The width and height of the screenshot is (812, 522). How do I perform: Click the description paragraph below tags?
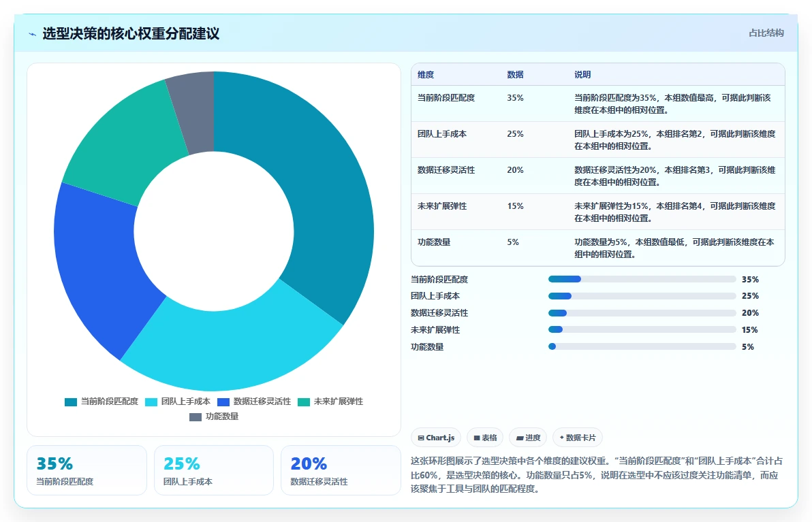(597, 475)
